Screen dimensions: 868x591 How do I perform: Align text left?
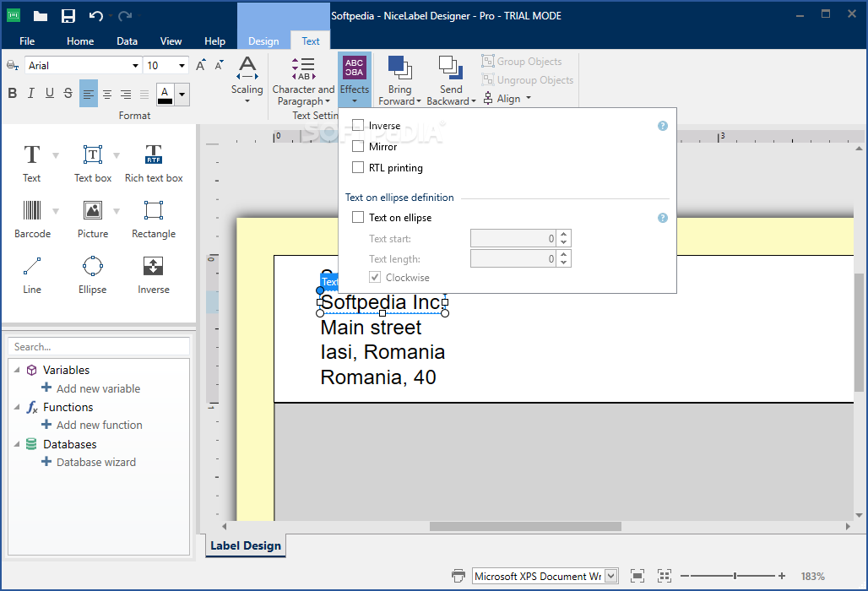tap(89, 94)
